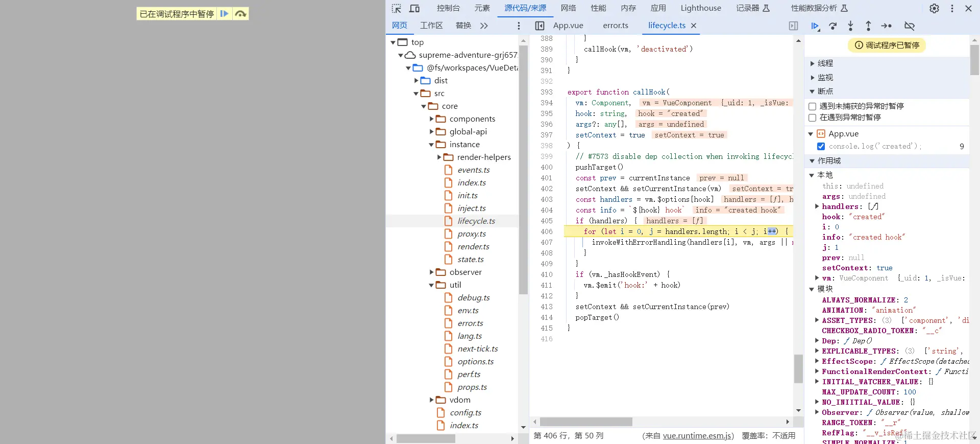This screenshot has width=980, height=444.
Task: Open the App.vue file tab
Action: pos(568,26)
